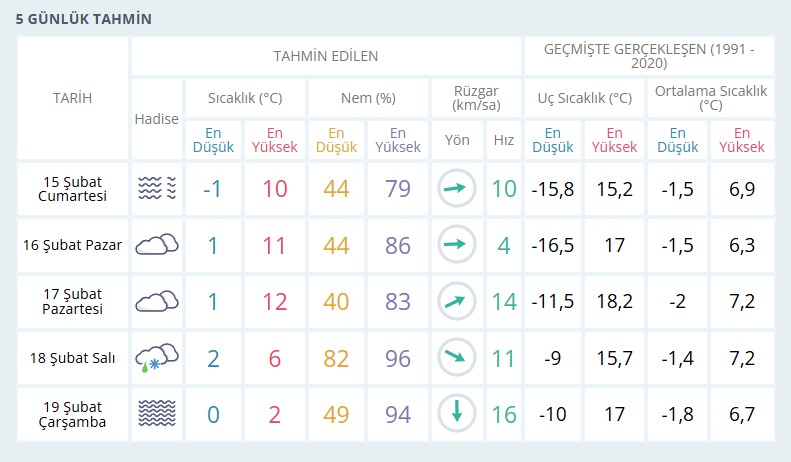Click the downward wind arrow for 19 Şubat
The image size is (791, 462).
tap(456, 413)
